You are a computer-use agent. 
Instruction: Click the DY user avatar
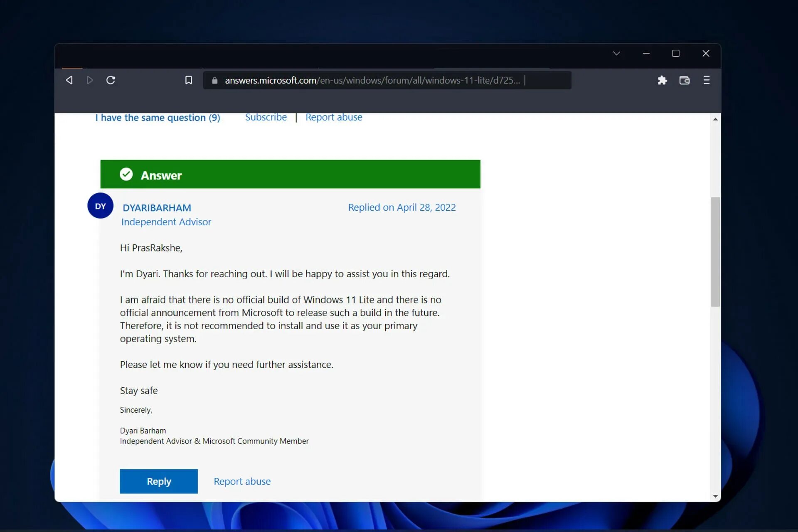pos(100,206)
